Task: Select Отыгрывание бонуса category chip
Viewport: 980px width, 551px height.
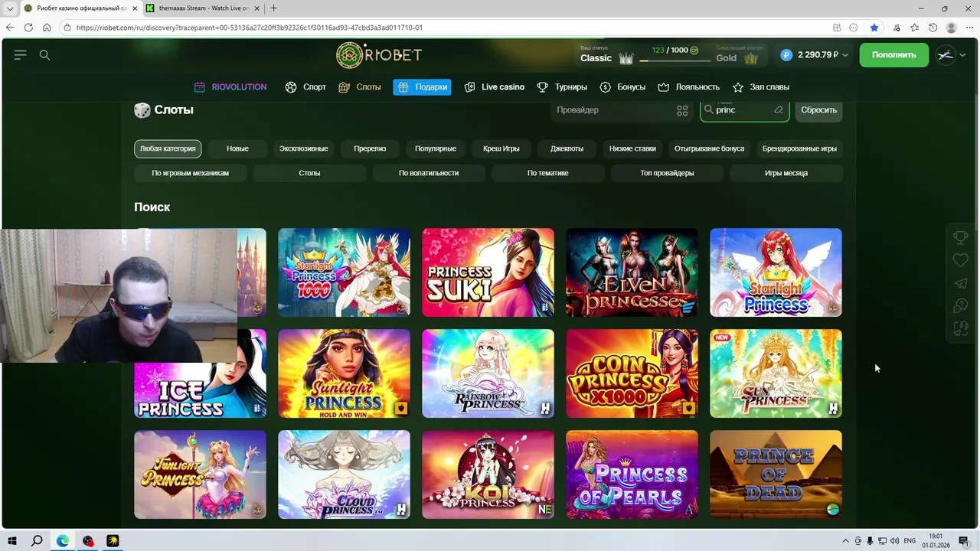Action: point(709,148)
